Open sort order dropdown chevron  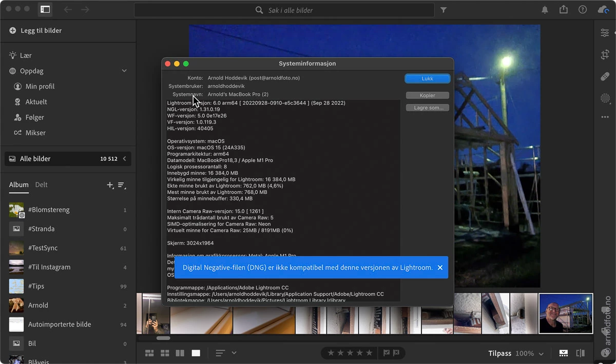[234, 353]
